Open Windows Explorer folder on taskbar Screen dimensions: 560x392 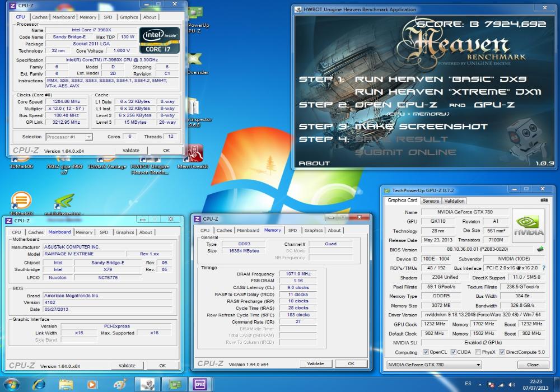66,385
